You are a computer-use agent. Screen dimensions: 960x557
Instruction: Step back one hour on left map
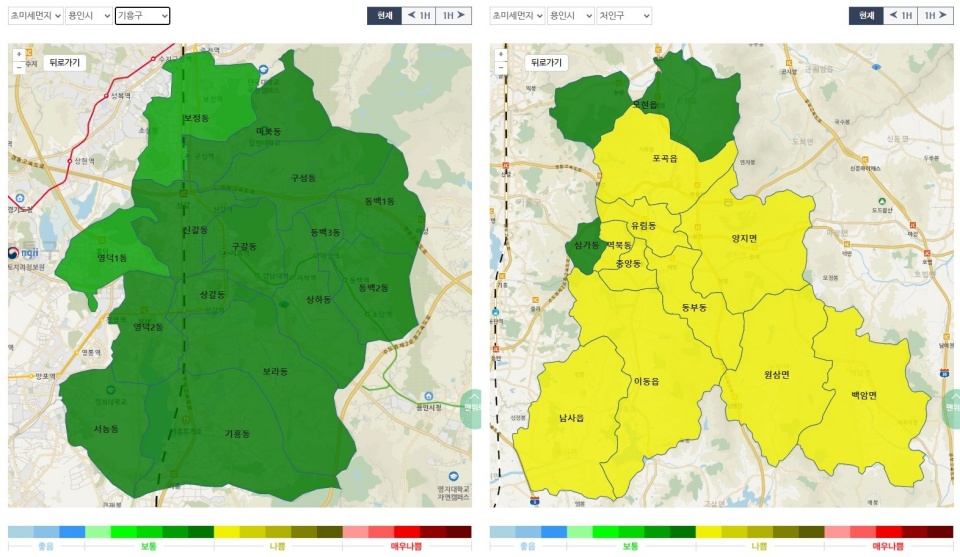click(419, 16)
